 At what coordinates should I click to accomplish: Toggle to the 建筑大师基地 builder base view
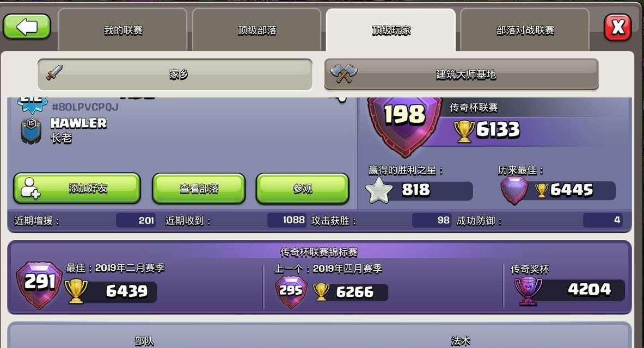click(461, 74)
